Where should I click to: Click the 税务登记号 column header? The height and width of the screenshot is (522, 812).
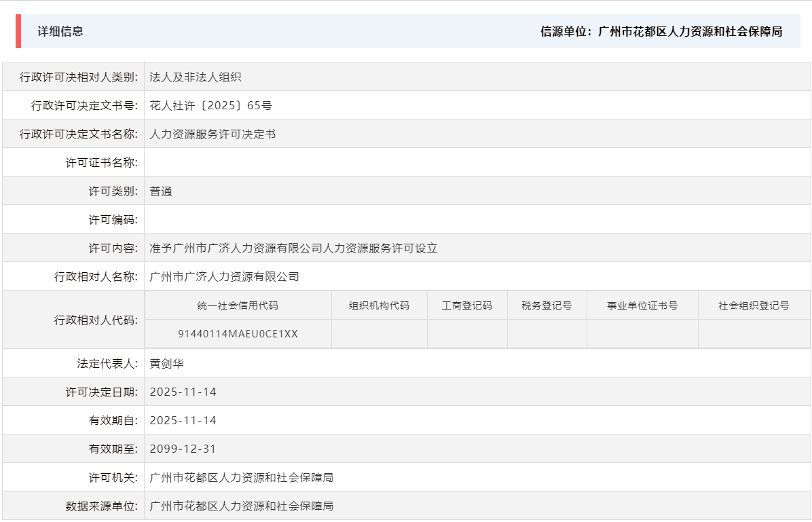(x=547, y=305)
